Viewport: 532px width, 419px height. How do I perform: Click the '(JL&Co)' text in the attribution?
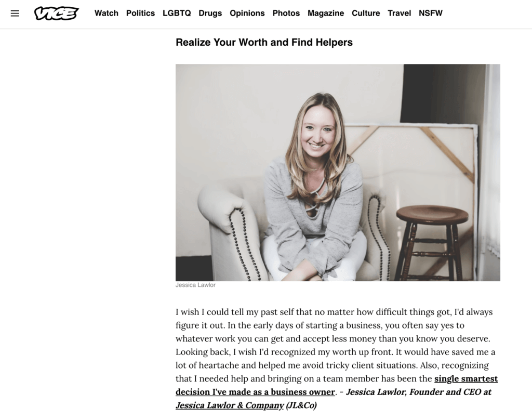[x=301, y=405]
